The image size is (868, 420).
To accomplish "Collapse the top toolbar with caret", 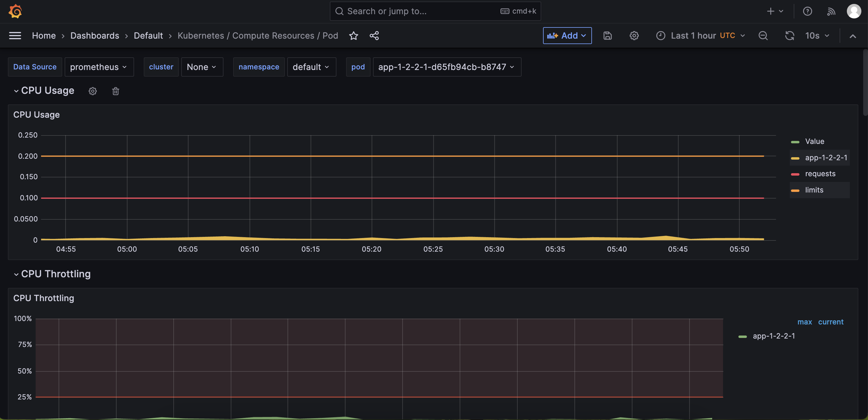I will pyautogui.click(x=853, y=36).
